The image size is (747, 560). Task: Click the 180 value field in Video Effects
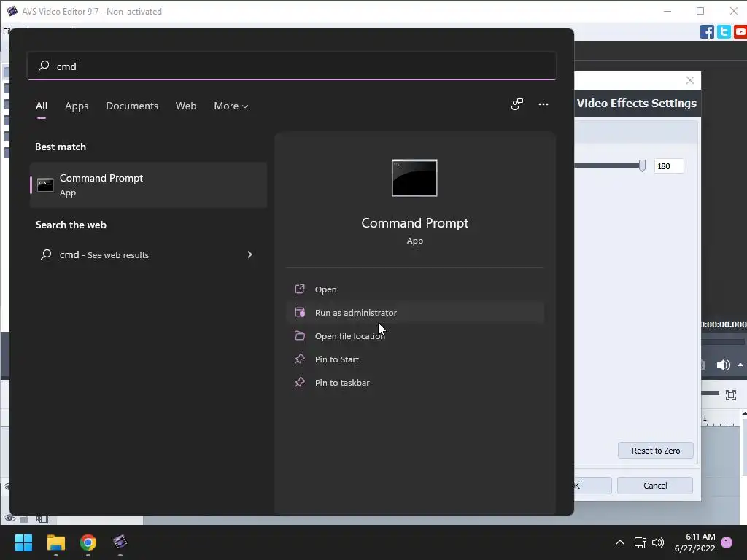669,166
